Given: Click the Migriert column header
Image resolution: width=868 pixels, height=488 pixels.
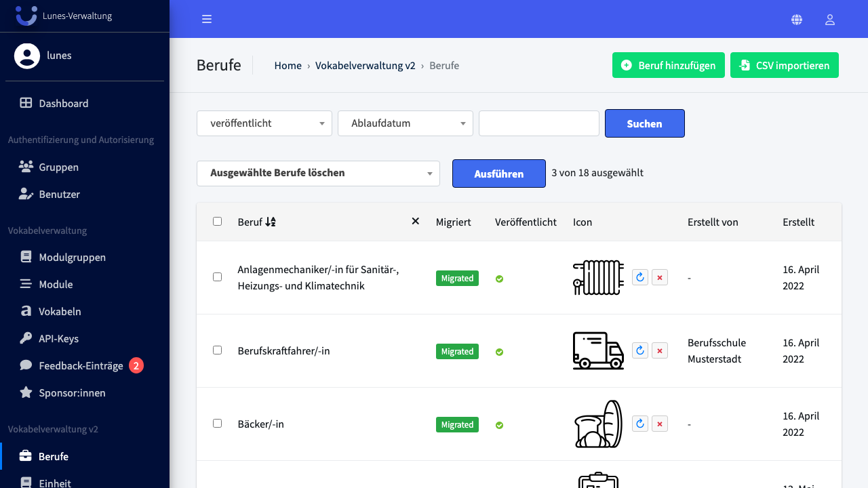Looking at the screenshot, I should (454, 222).
